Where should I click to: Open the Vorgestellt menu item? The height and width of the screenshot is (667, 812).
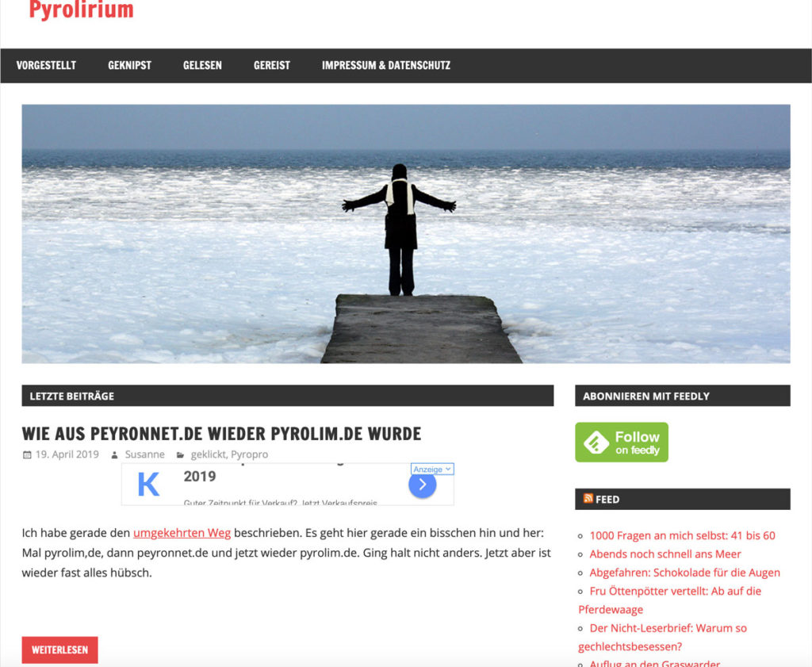coord(46,65)
